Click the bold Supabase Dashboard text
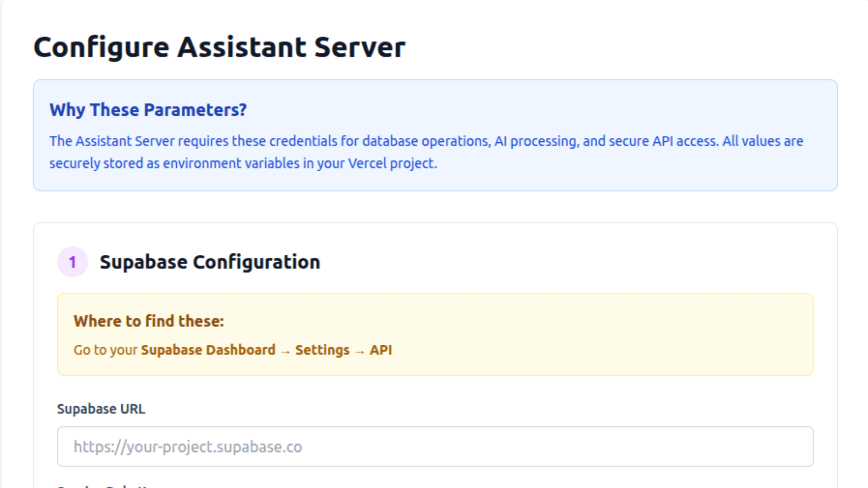The image size is (868, 488). click(x=208, y=350)
